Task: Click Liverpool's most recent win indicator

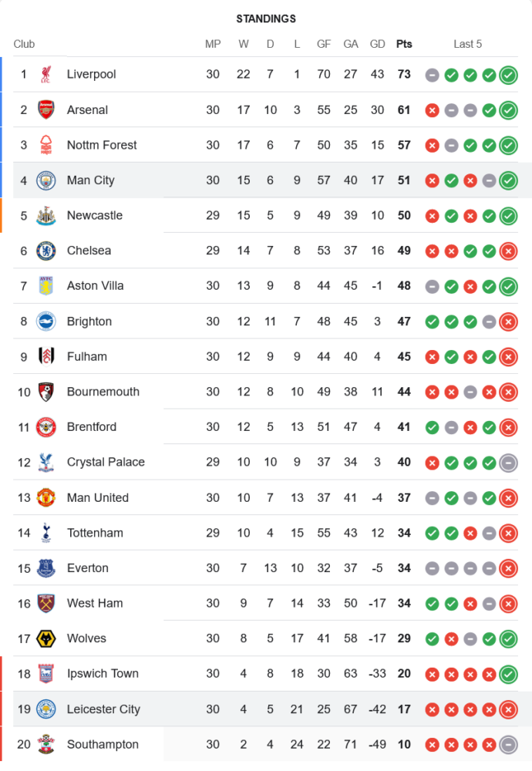Action: click(508, 75)
